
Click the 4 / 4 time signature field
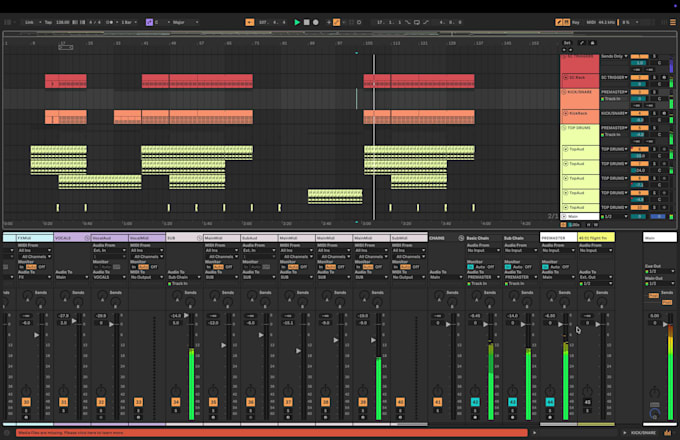click(x=95, y=22)
